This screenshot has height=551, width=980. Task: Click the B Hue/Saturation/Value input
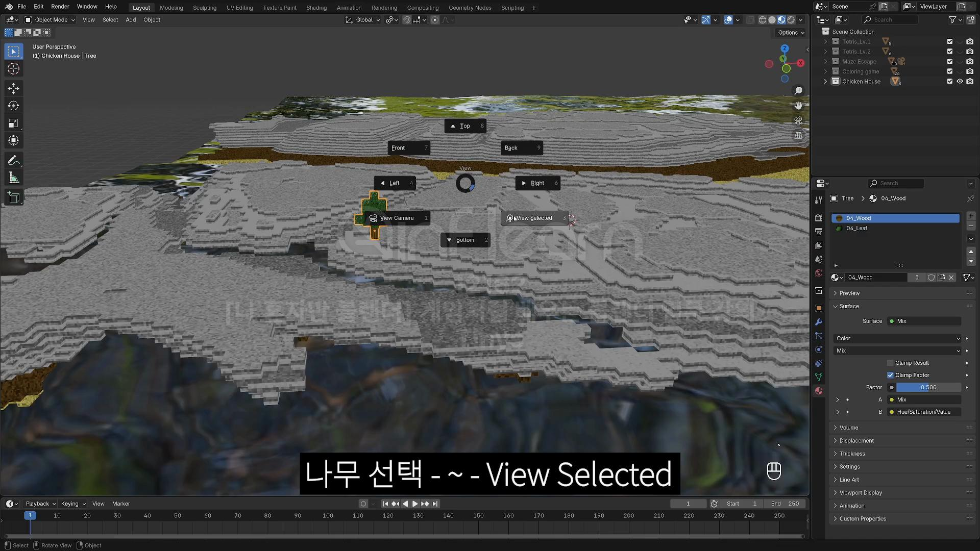pos(924,412)
